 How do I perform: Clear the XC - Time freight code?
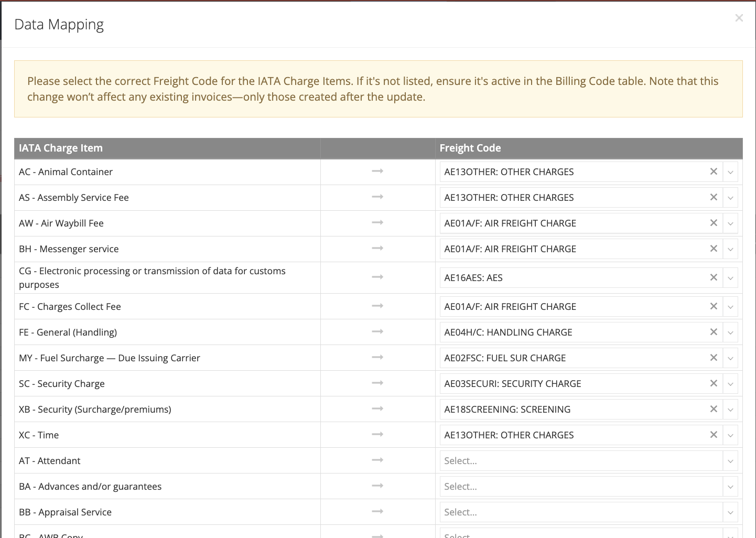click(713, 435)
